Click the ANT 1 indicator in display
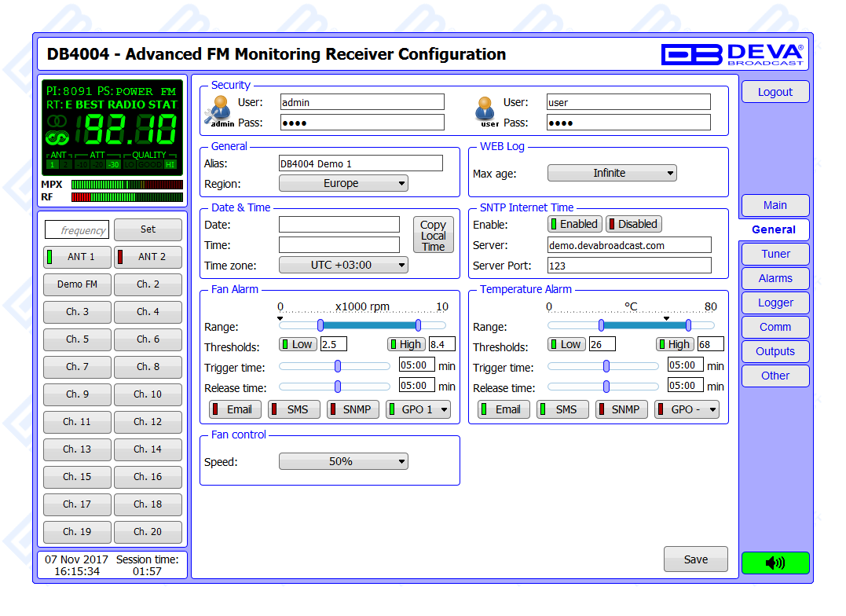846x616 pixels. point(53,164)
